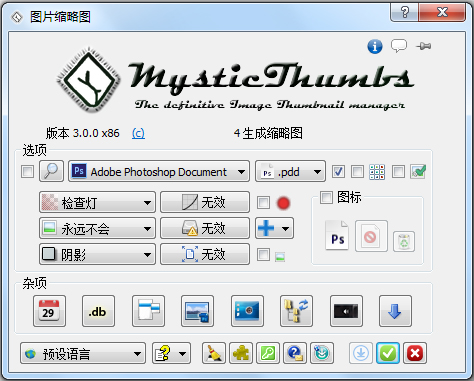Click the blue control panel icon

coord(247,311)
